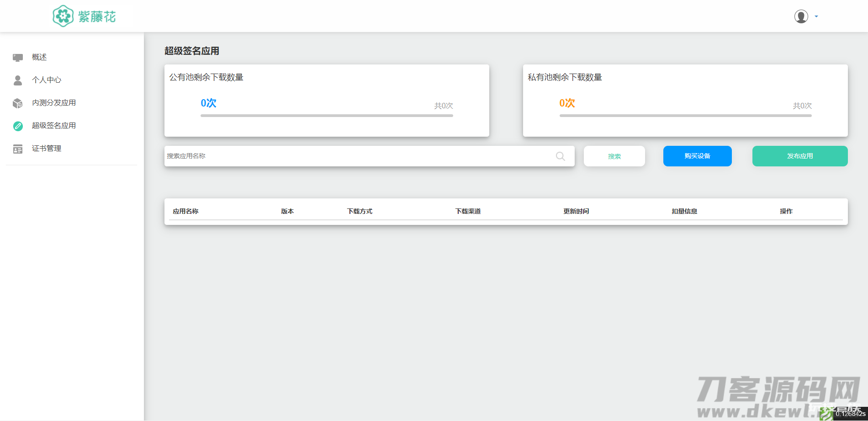This screenshot has height=421, width=868.
Task: Click the 搜索 button
Action: (x=614, y=156)
